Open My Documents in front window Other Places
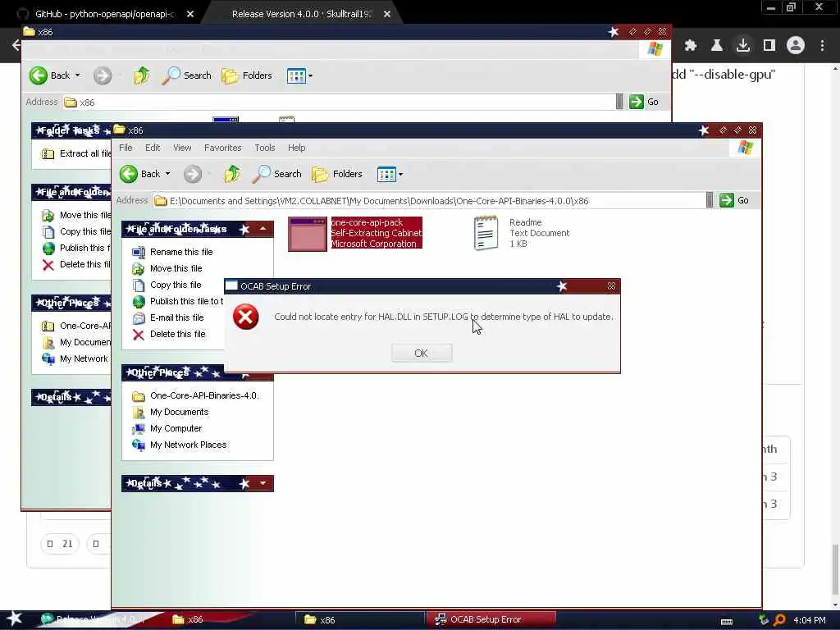The image size is (840, 630). point(179,412)
